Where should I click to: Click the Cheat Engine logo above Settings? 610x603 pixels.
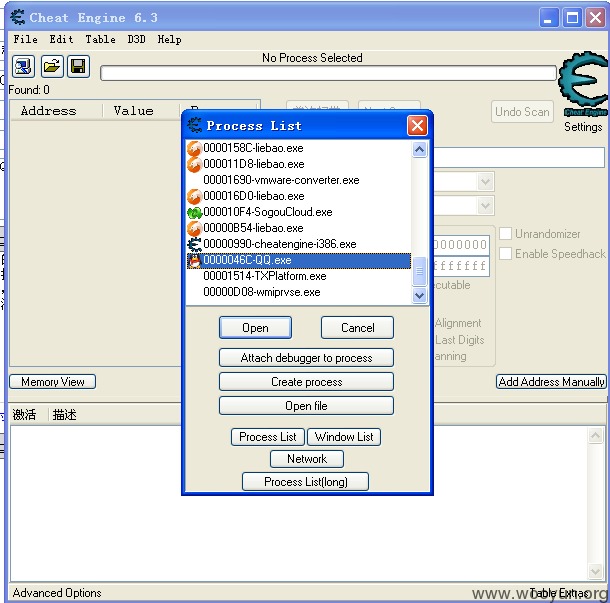pos(583,84)
